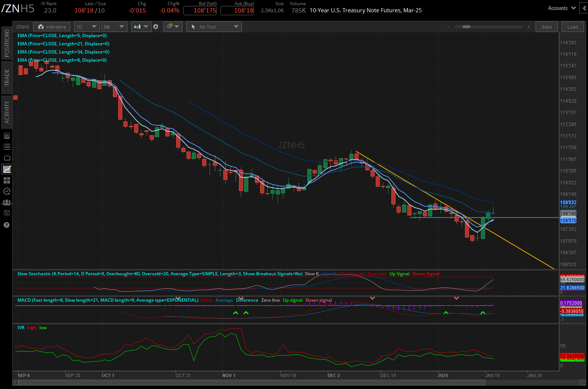Click Save chart layout button
588x389 pixels.
(547, 27)
